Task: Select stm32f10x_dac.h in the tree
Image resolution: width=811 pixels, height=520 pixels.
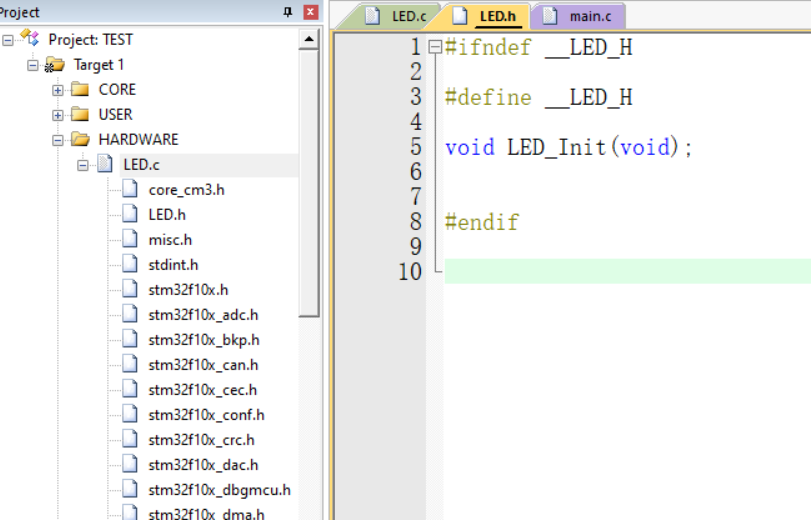Action: click(x=203, y=465)
